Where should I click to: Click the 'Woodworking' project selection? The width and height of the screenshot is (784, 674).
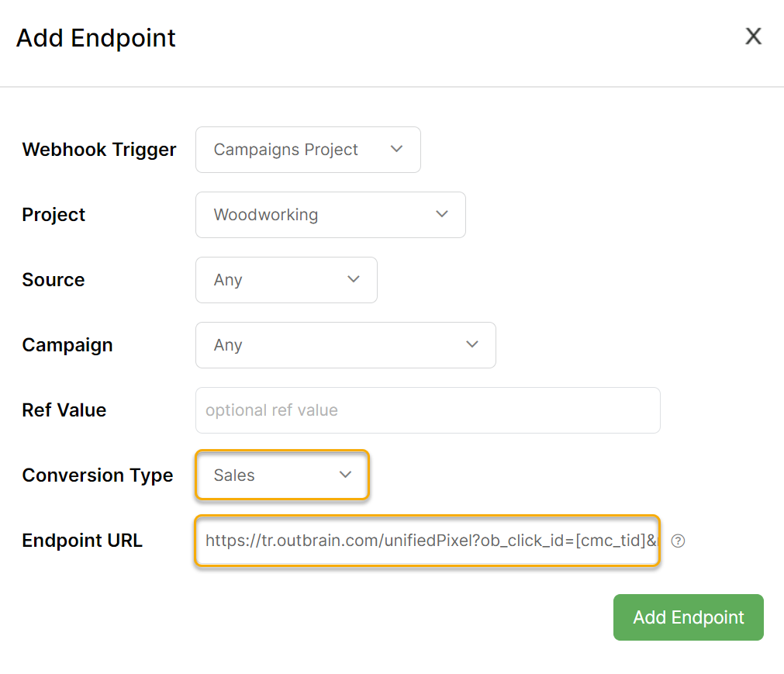[266, 215]
